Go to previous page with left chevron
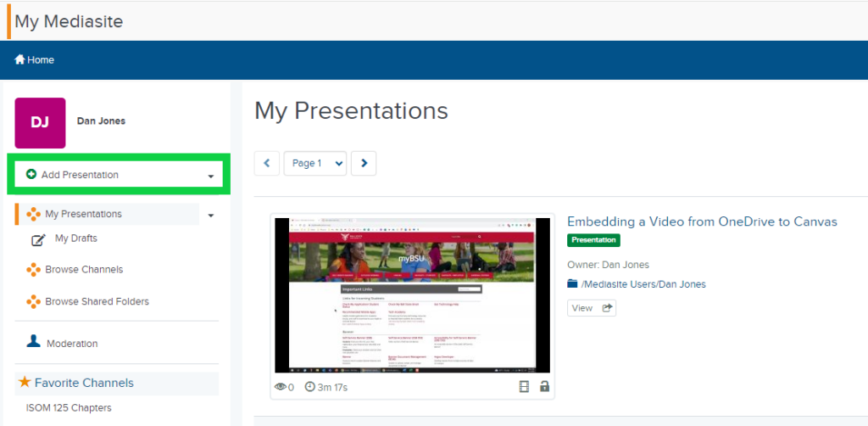The image size is (868, 426). [267, 164]
